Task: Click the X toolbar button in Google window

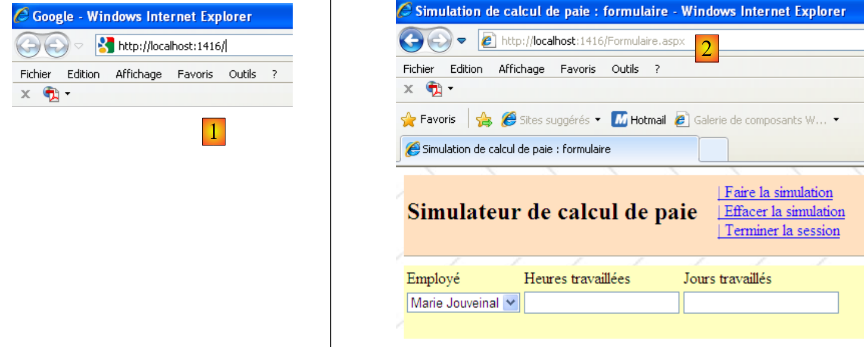Action: pos(26,94)
